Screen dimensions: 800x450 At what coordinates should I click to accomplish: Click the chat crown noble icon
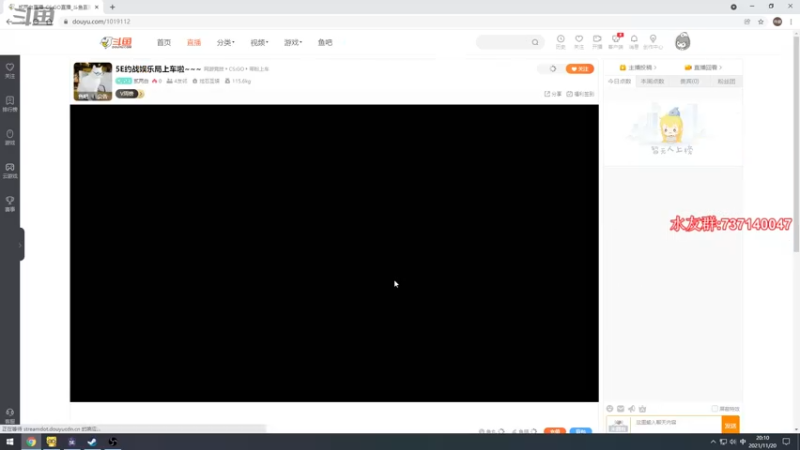(642, 409)
